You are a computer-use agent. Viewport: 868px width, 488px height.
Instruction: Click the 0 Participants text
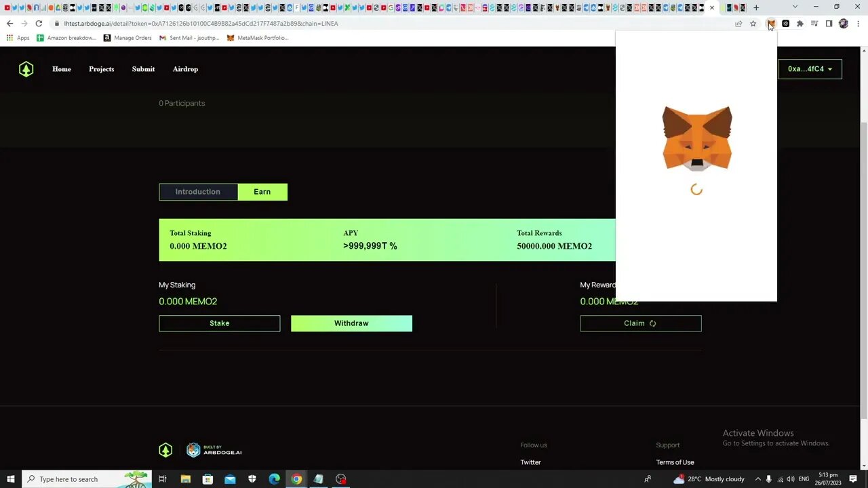pos(182,103)
